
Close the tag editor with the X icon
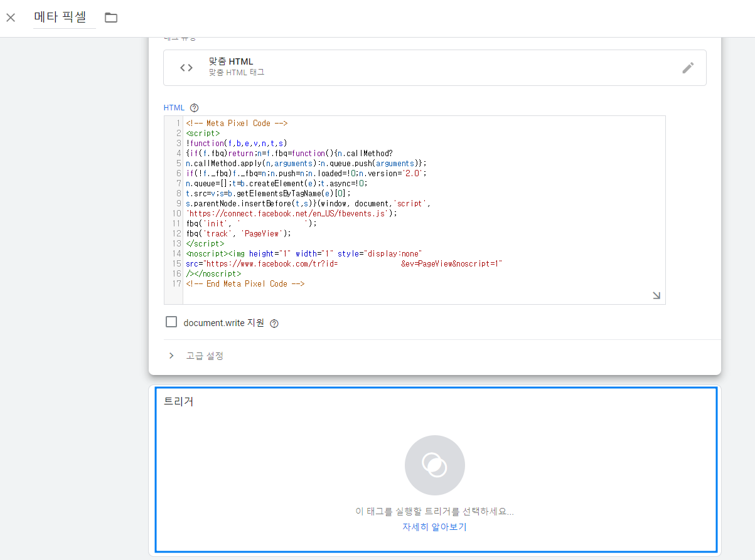11,18
